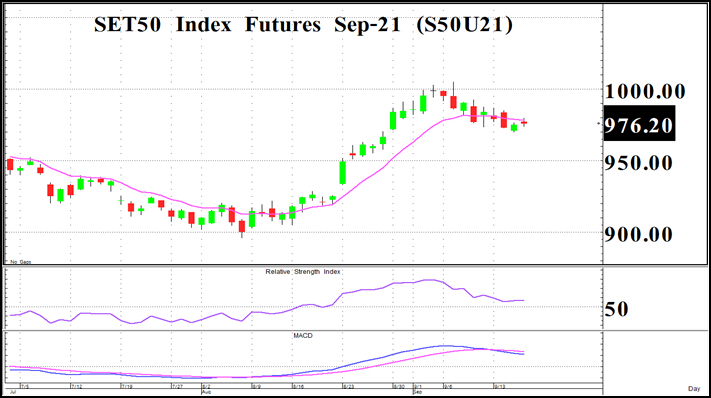Viewport: 711px width, 398px height.
Task: Select the MACD panel title
Action: [x=303, y=335]
